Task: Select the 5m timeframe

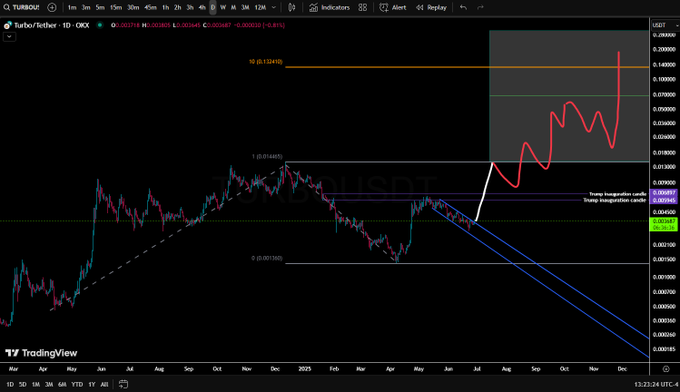Action: click(x=100, y=7)
